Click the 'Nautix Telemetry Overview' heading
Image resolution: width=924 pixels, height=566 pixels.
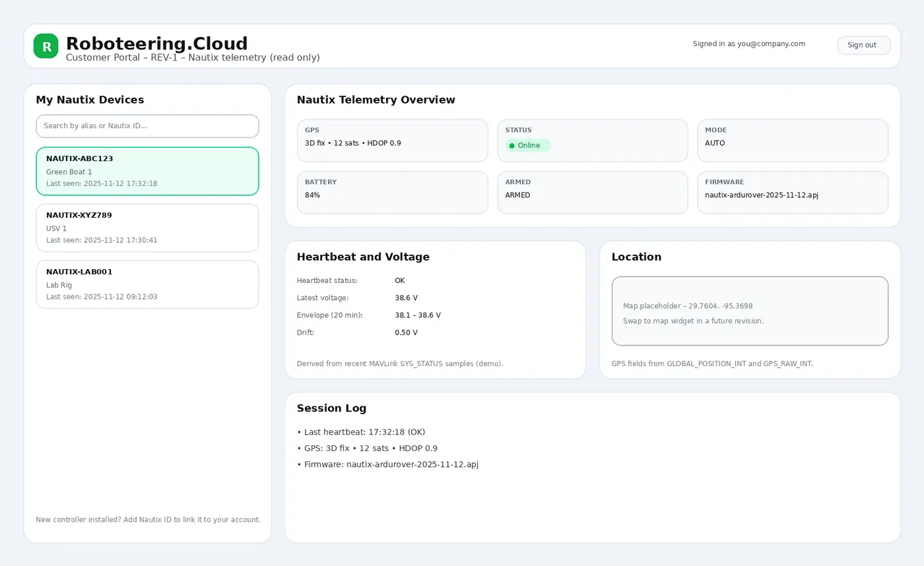376,100
